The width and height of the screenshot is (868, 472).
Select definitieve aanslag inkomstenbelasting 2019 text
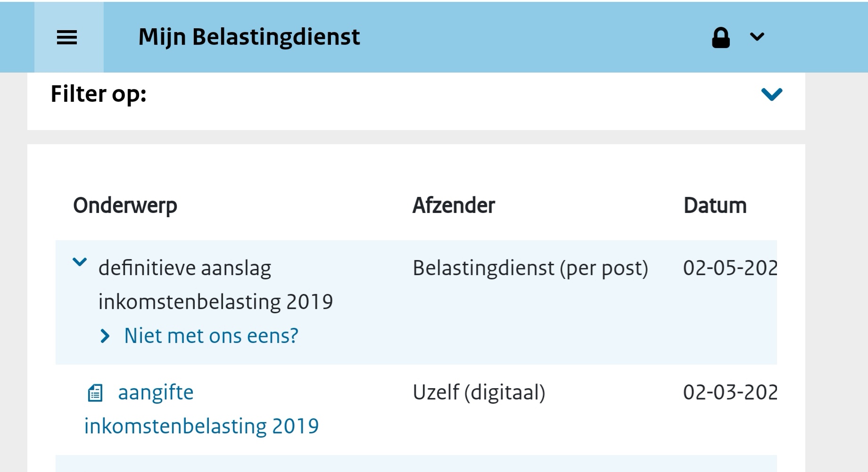pyautogui.click(x=215, y=285)
